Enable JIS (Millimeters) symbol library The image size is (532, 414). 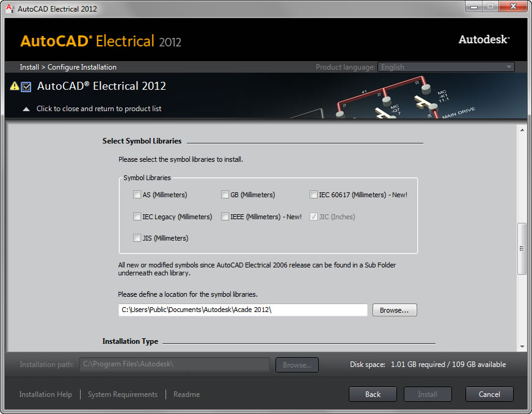pos(137,238)
